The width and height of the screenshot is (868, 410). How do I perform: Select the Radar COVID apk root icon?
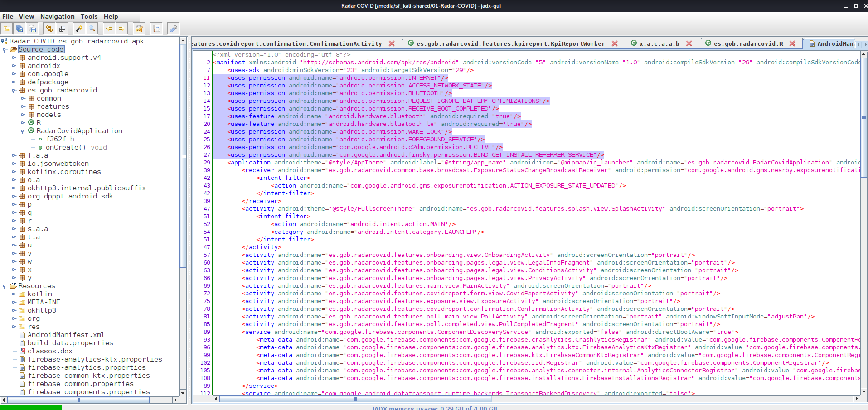click(x=4, y=41)
